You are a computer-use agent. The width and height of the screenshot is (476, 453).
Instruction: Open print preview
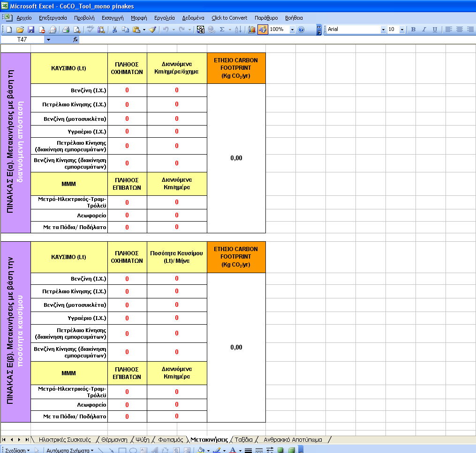click(x=77, y=30)
